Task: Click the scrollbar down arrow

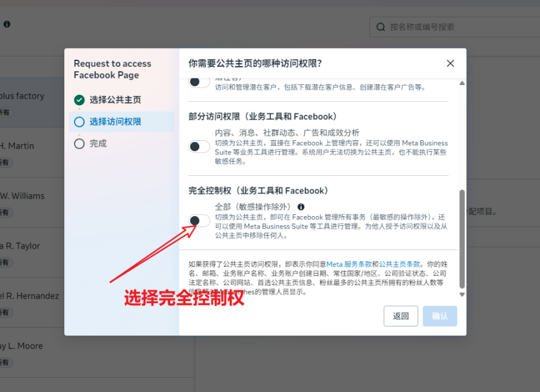Action: pos(462,295)
